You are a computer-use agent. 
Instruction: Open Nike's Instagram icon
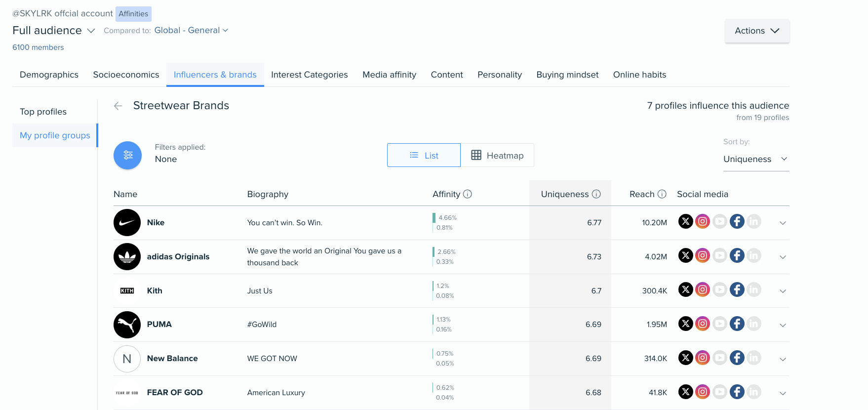(703, 221)
